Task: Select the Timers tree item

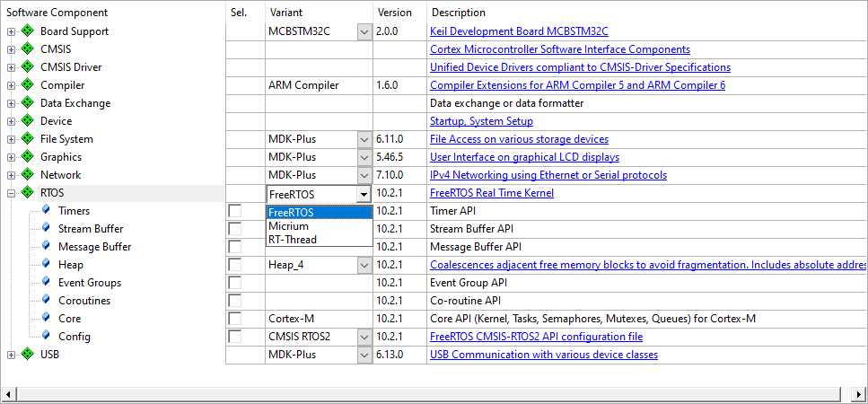Action: (x=74, y=211)
